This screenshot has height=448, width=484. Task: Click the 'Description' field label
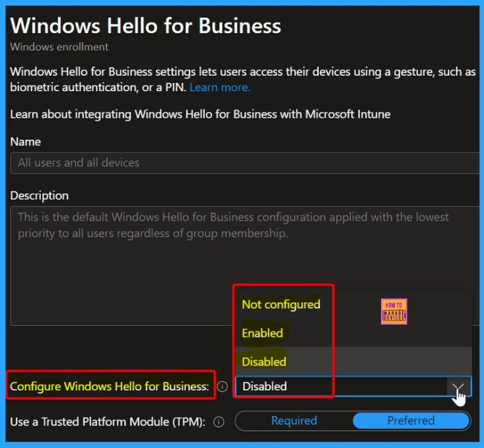(x=39, y=195)
